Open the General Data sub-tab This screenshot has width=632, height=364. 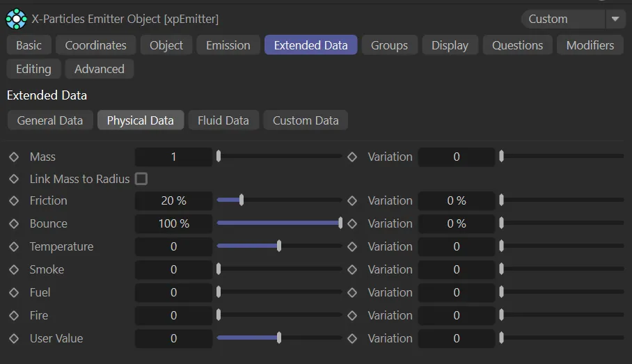pos(50,120)
